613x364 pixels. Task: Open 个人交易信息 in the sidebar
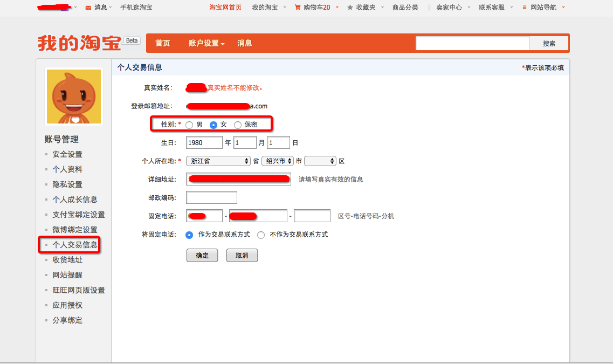(74, 245)
